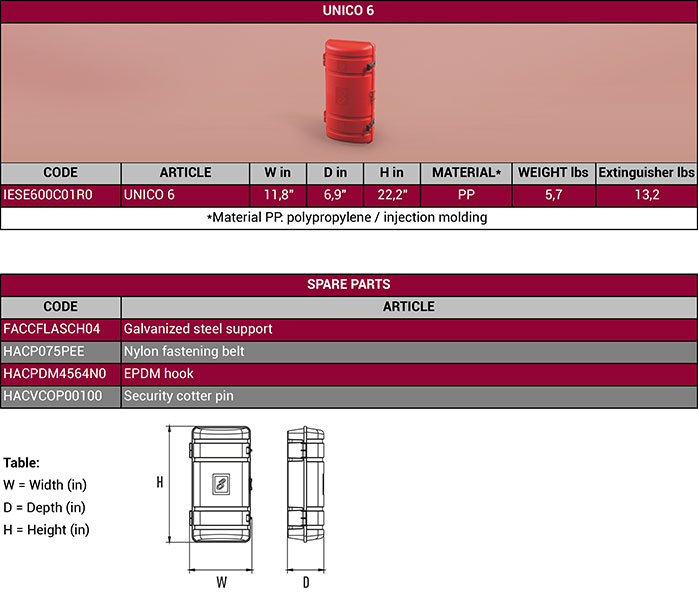The image size is (698, 610).
Task: Select spare part code HACPDM4564N0
Action: [x=55, y=373]
